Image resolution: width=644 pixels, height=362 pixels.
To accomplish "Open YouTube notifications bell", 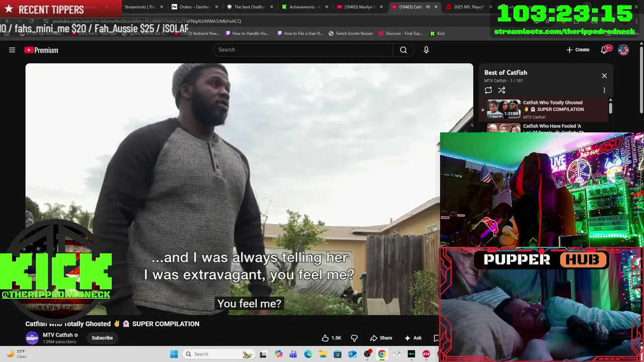I will tap(605, 49).
